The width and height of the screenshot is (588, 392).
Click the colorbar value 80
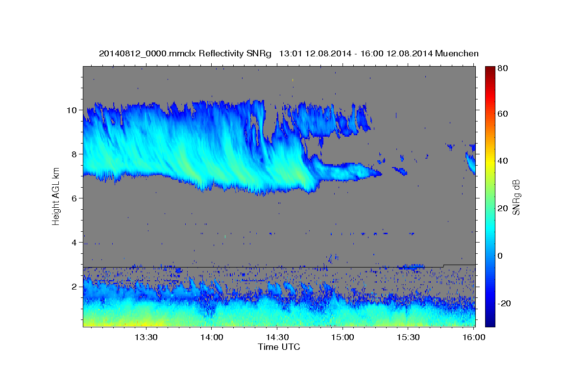click(x=502, y=69)
